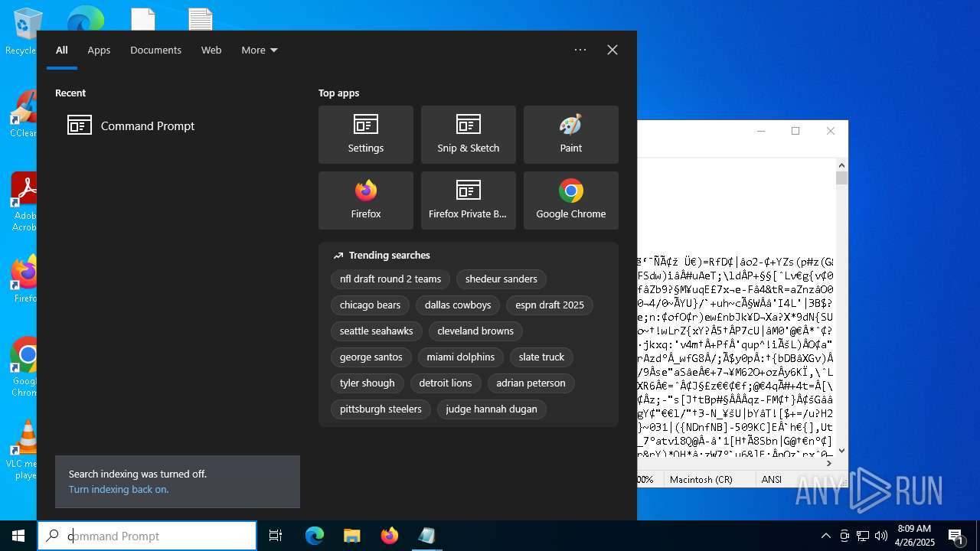Switch to the Documents search tab
Image resolution: width=980 pixels, height=551 pixels.
pos(155,50)
